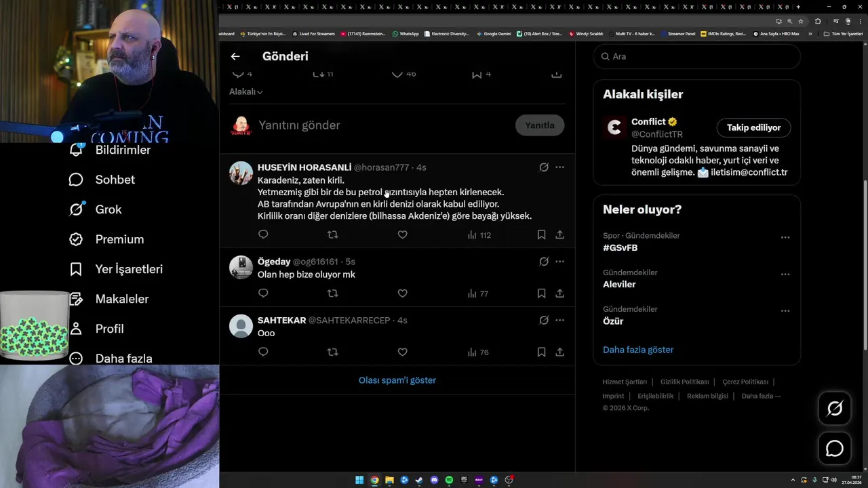The image size is (868, 488).
Task: Like HUSEYİN HORASANLİ's post
Action: [x=402, y=235]
